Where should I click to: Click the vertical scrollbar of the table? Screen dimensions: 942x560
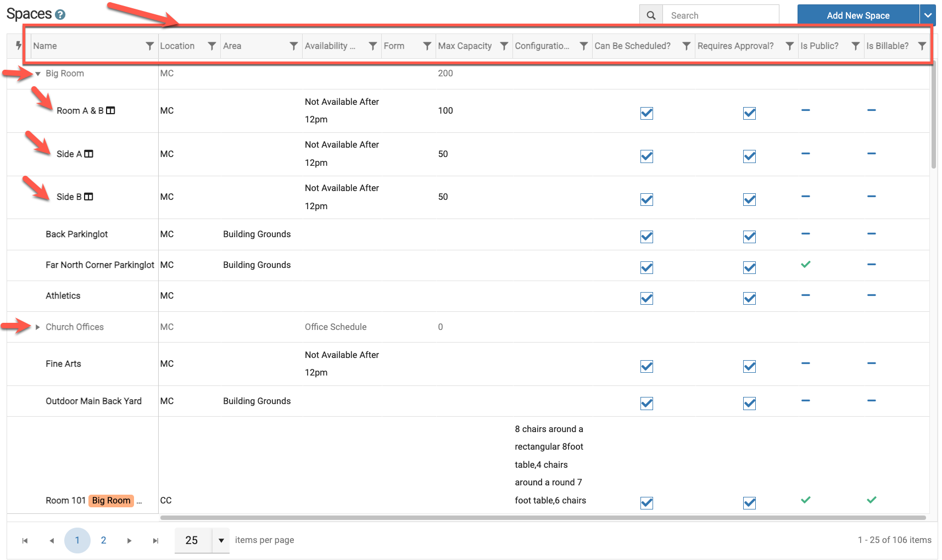pos(934,114)
